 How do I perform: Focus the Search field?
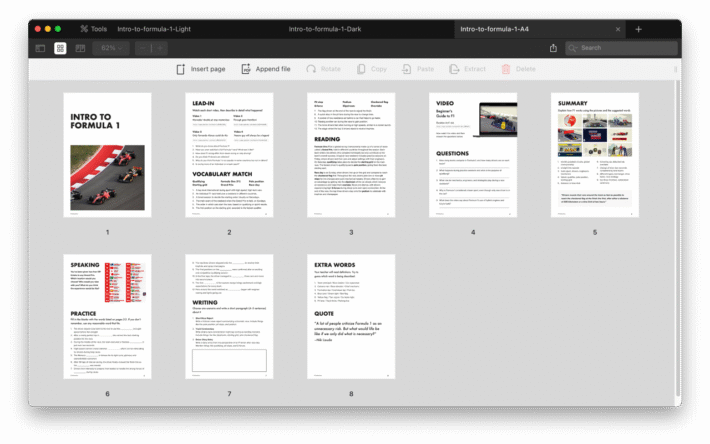[x=621, y=48]
